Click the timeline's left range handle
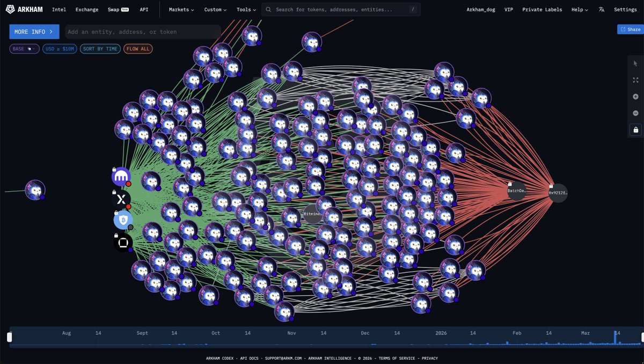This screenshot has height=364, width=644. click(9, 337)
